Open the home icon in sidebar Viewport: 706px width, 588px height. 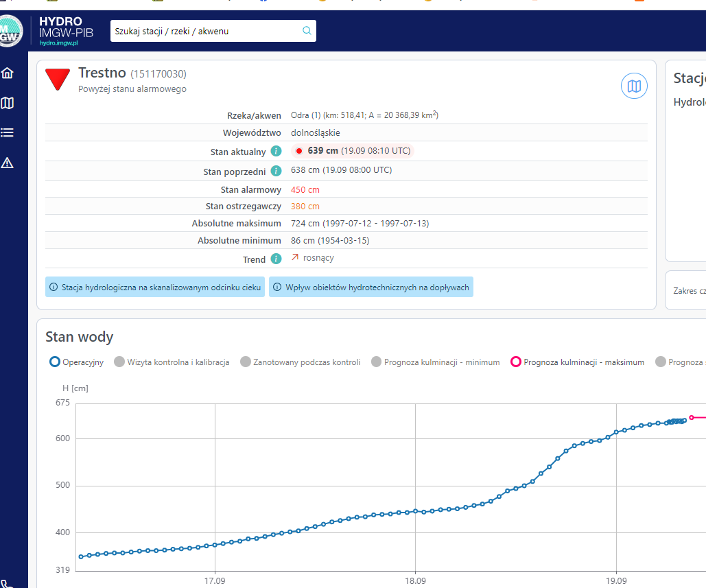[8, 73]
